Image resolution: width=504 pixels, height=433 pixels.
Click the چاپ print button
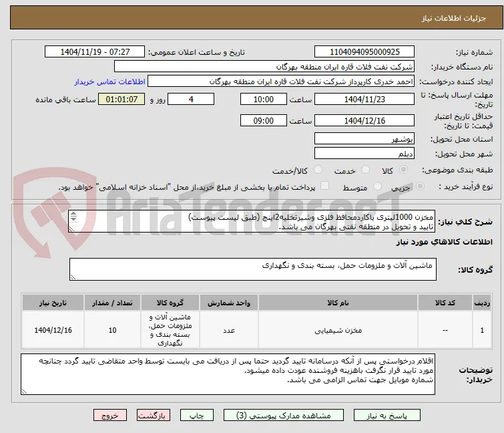[197, 416]
